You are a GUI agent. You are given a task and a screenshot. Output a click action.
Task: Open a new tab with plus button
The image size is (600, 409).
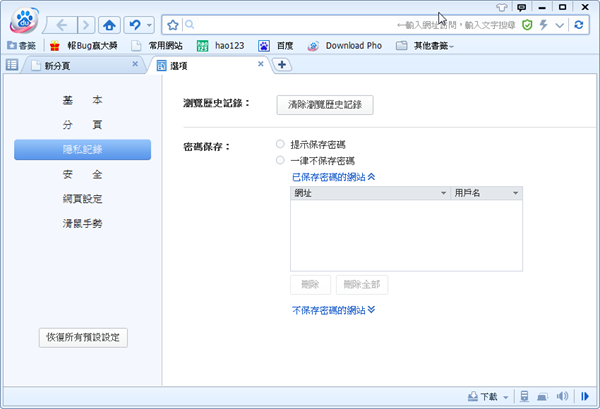[x=282, y=65]
